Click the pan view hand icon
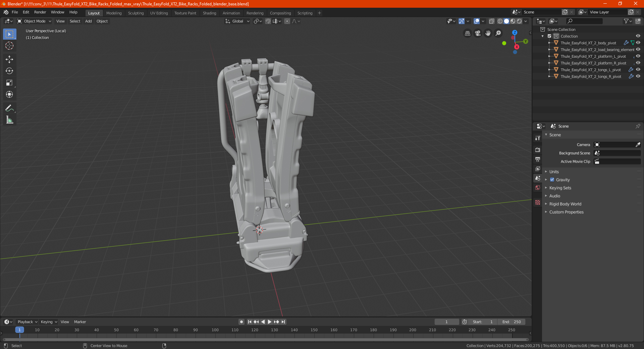The height and width of the screenshot is (349, 644). coord(488,33)
